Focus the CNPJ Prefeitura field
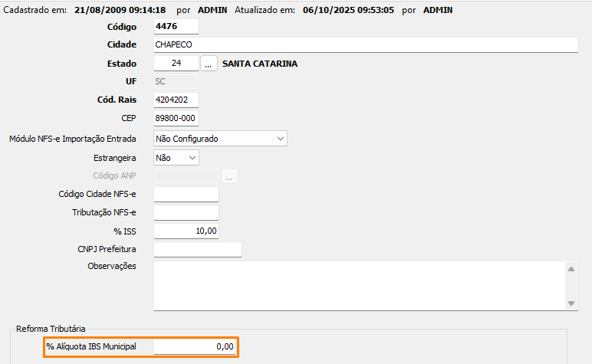 (x=197, y=249)
